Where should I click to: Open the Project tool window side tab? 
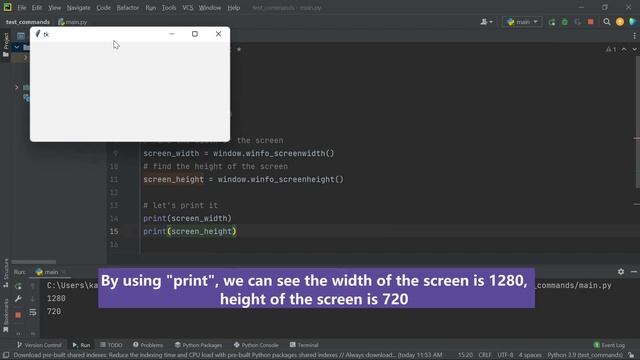pos(6,45)
